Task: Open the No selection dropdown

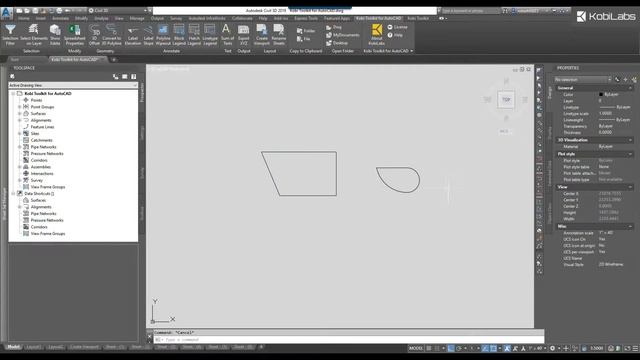Action: (x=582, y=79)
